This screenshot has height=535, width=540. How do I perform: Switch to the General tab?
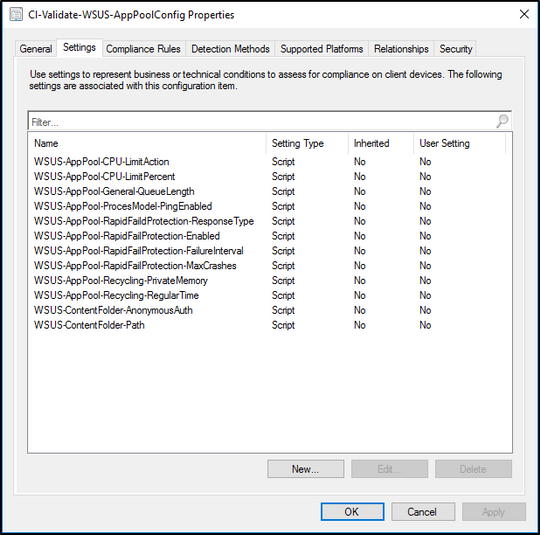pos(36,49)
